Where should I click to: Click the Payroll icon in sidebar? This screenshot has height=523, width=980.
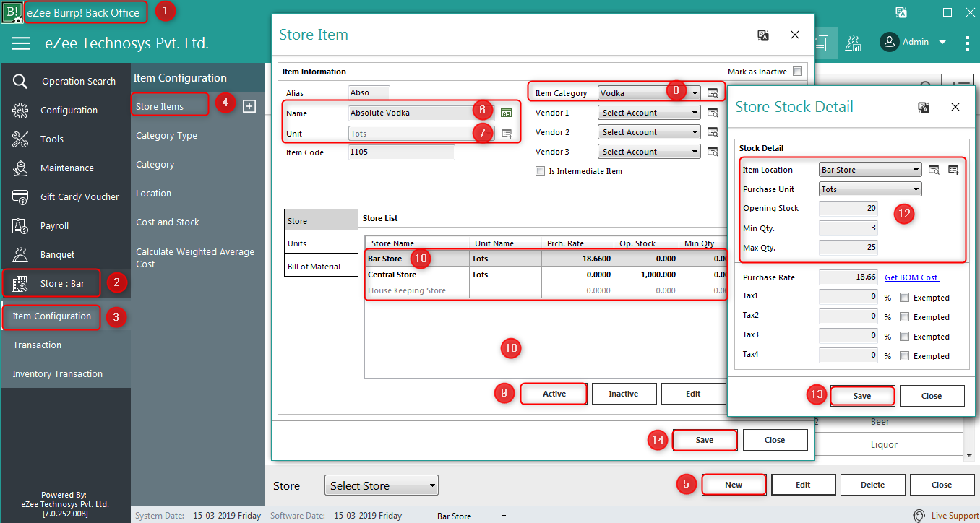click(x=20, y=225)
